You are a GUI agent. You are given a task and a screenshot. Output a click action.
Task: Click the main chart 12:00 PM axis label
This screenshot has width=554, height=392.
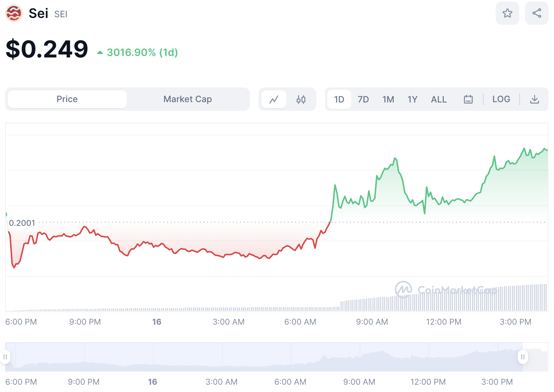pyautogui.click(x=444, y=322)
